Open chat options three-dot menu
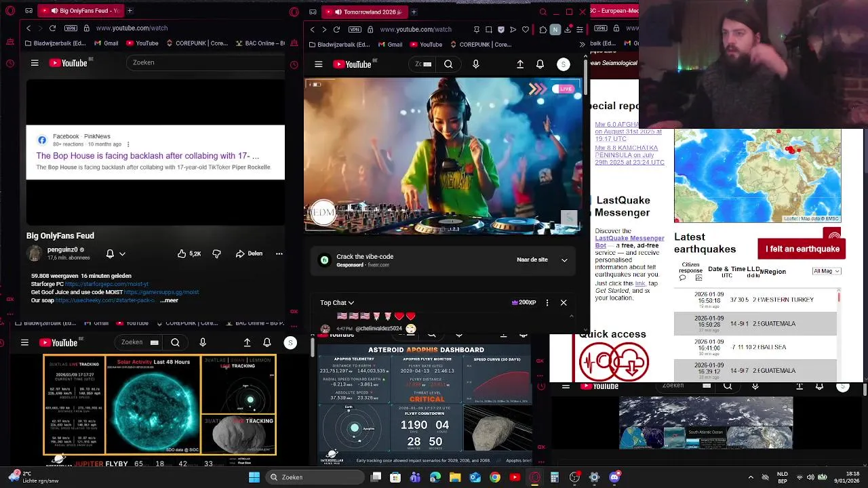 tap(547, 302)
